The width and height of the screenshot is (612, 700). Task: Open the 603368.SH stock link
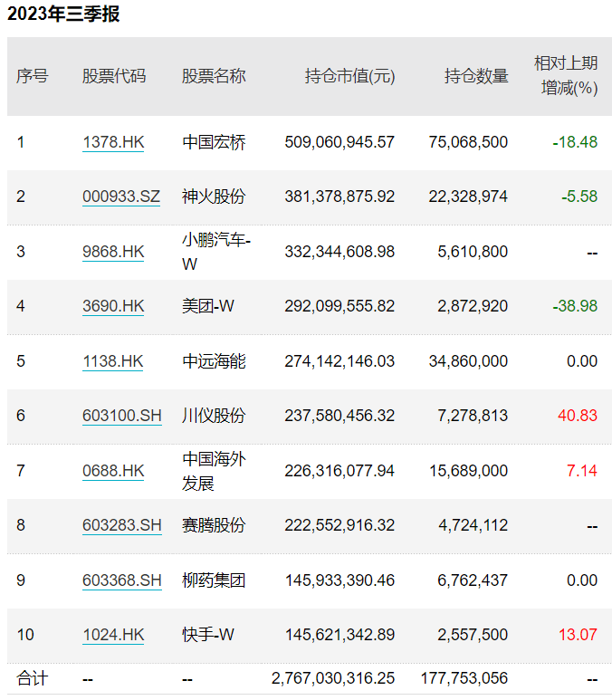pos(121,580)
